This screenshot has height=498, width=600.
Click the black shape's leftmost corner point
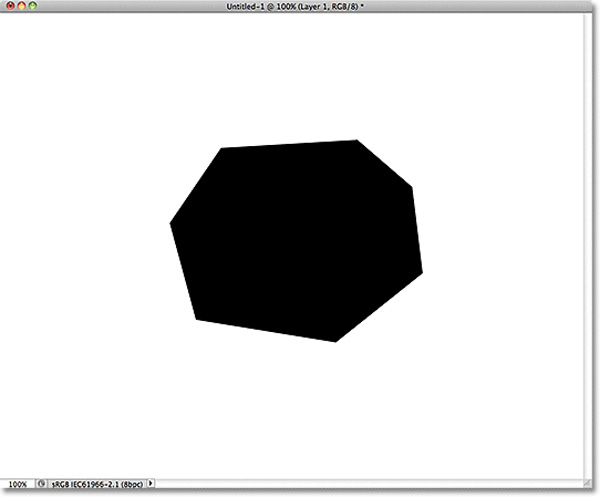[x=171, y=223]
